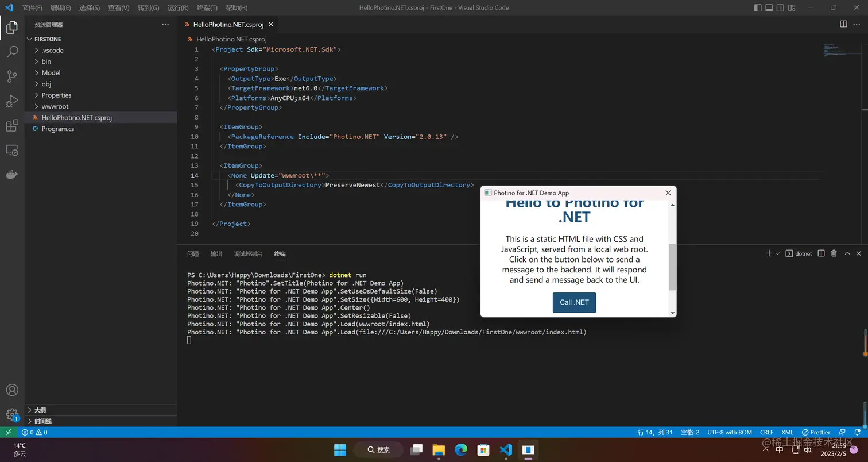
Task: Click the Prettier status bar item
Action: click(x=816, y=432)
